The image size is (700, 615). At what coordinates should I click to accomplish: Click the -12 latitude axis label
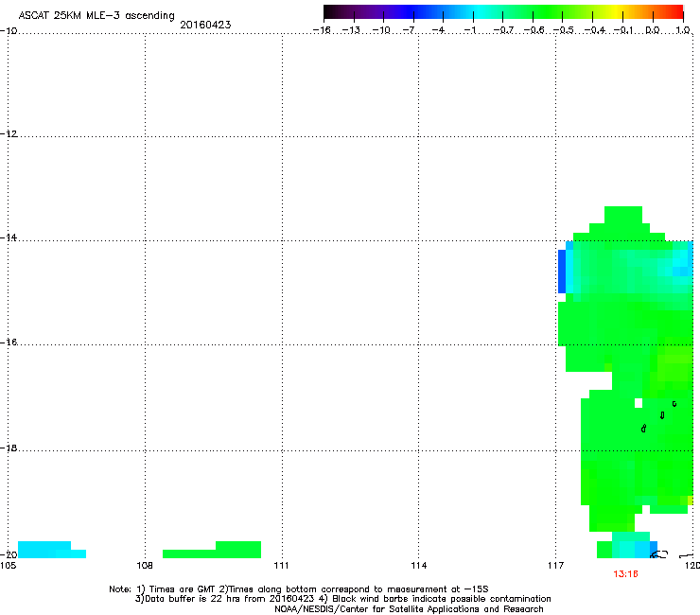(9, 134)
